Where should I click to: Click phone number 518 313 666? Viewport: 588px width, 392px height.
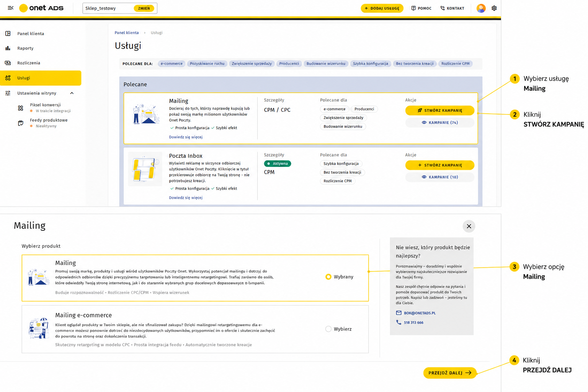[x=413, y=322]
